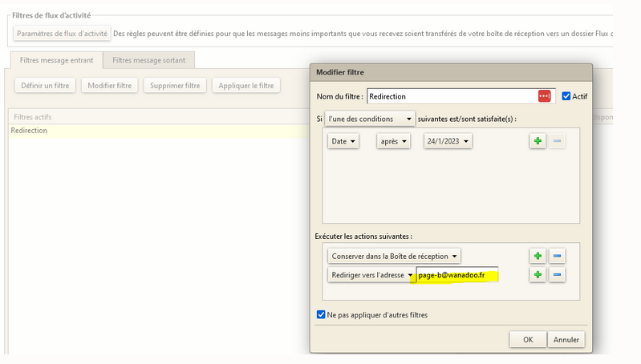
Task: Add action after Conserver dans la Boîte de réception
Action: [538, 256]
